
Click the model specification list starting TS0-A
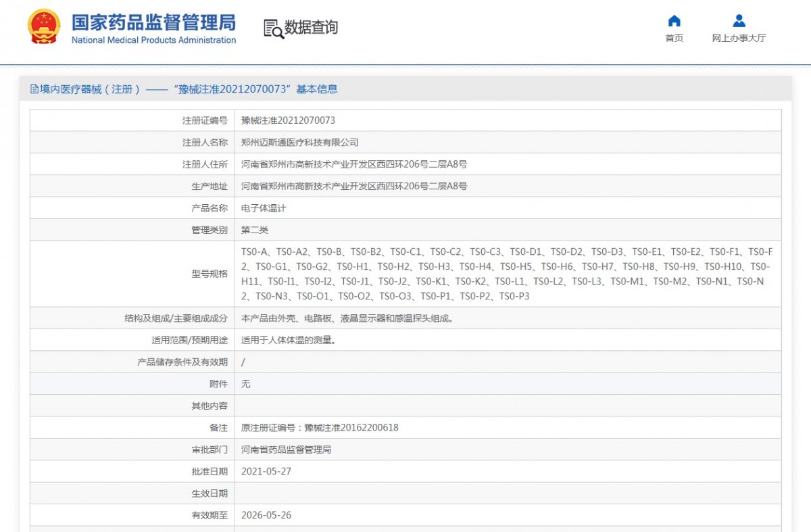point(507,274)
